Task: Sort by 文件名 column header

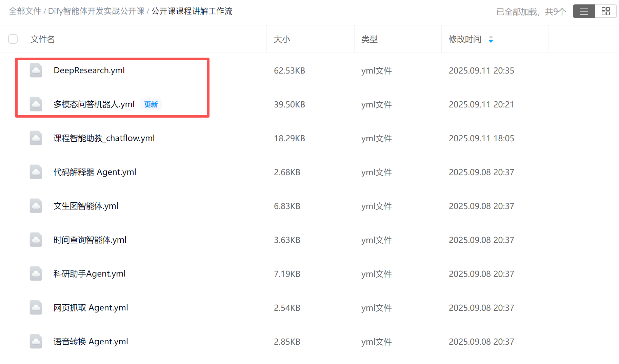Action: click(42, 39)
